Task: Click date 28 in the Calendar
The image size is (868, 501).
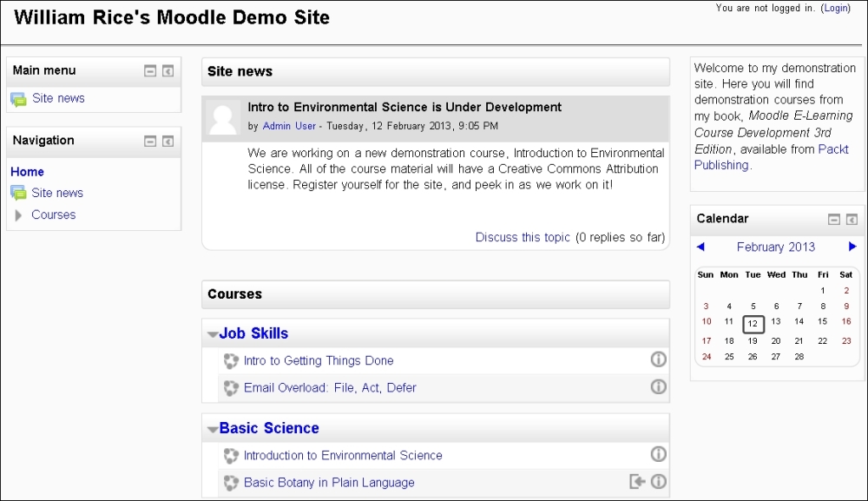Action: tap(799, 357)
